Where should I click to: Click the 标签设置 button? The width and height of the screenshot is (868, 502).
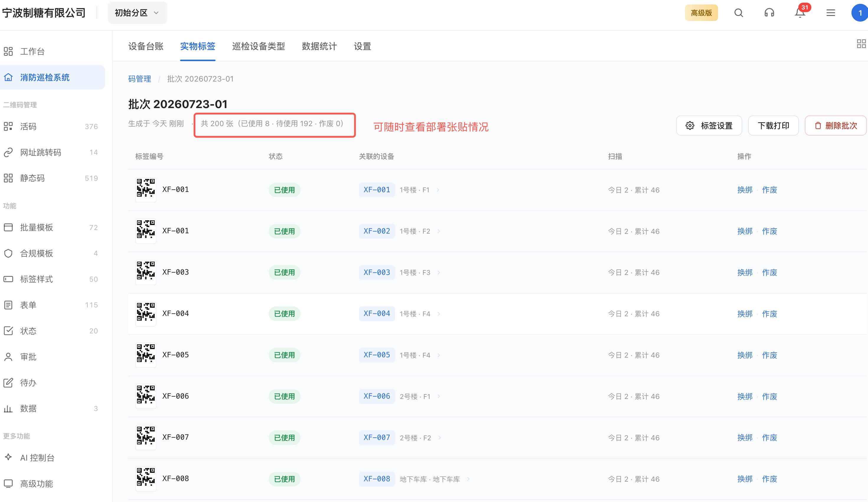[x=709, y=125]
